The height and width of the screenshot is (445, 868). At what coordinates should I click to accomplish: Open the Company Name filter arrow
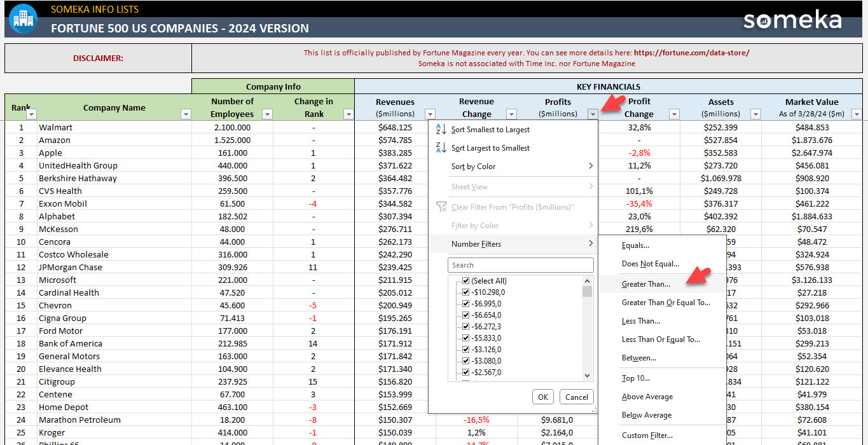[x=186, y=114]
